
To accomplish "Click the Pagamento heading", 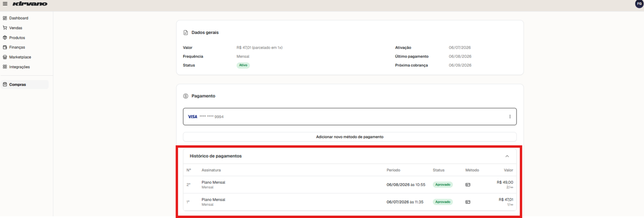I will click(203, 96).
